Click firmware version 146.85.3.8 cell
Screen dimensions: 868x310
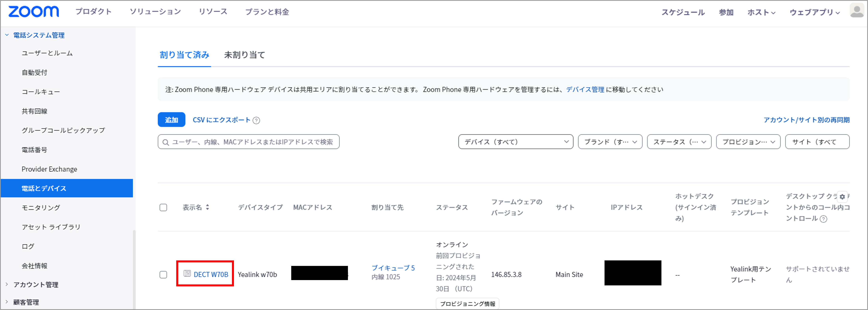[506, 275]
